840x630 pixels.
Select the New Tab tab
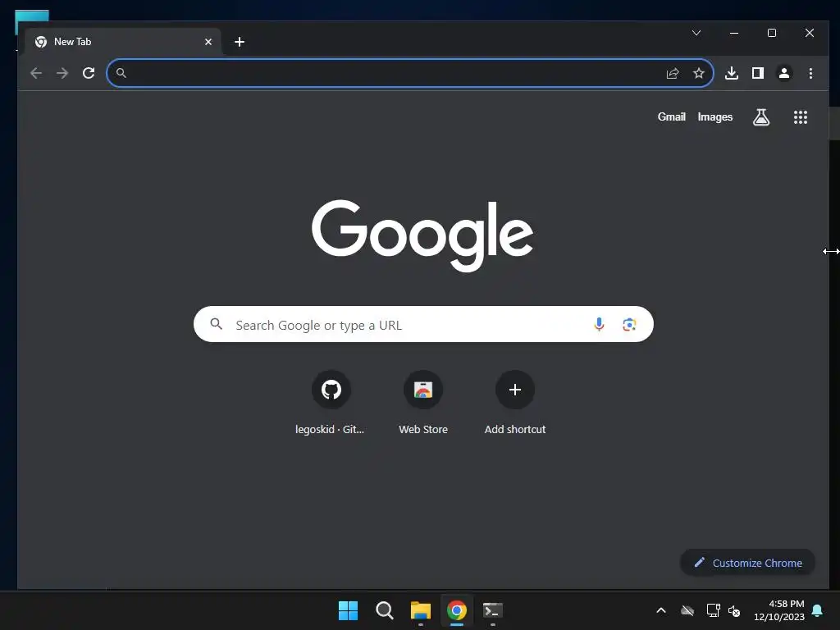point(123,42)
